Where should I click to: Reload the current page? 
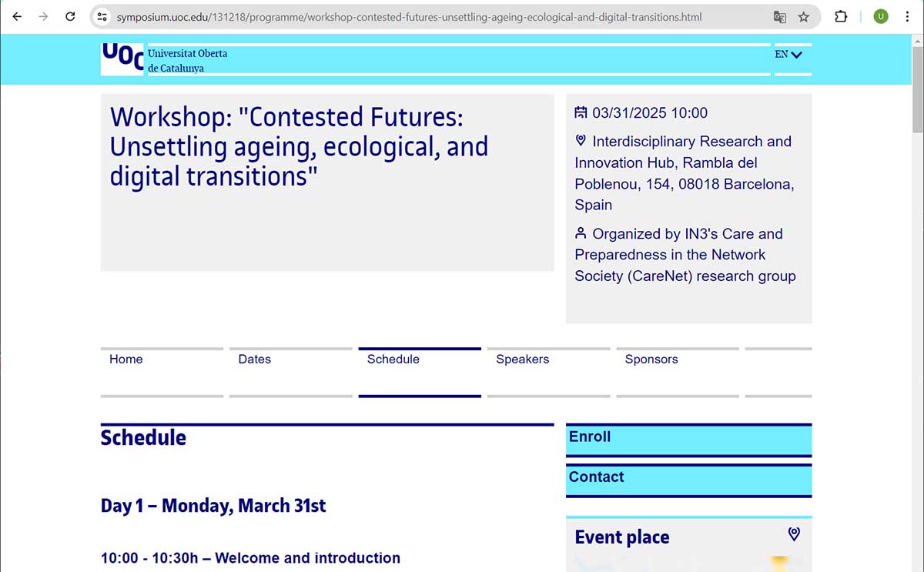70,16
